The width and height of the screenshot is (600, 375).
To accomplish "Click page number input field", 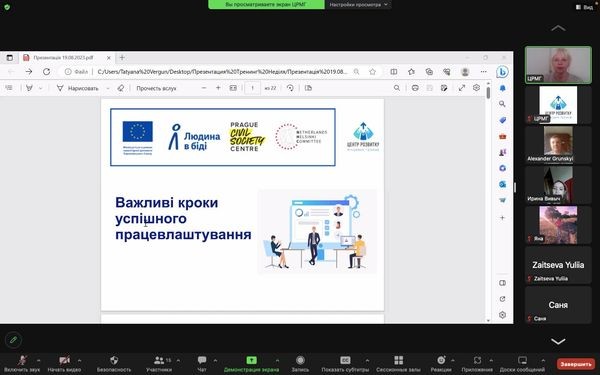I will point(252,88).
